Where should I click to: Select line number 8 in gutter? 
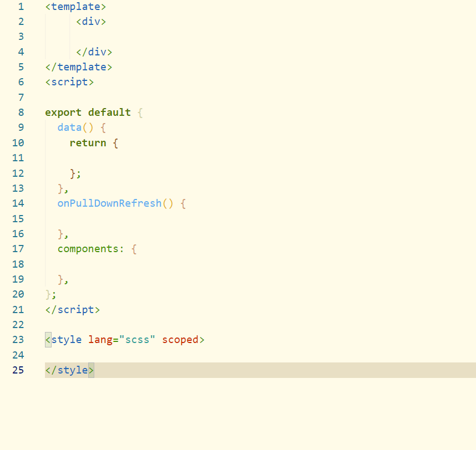(21, 113)
